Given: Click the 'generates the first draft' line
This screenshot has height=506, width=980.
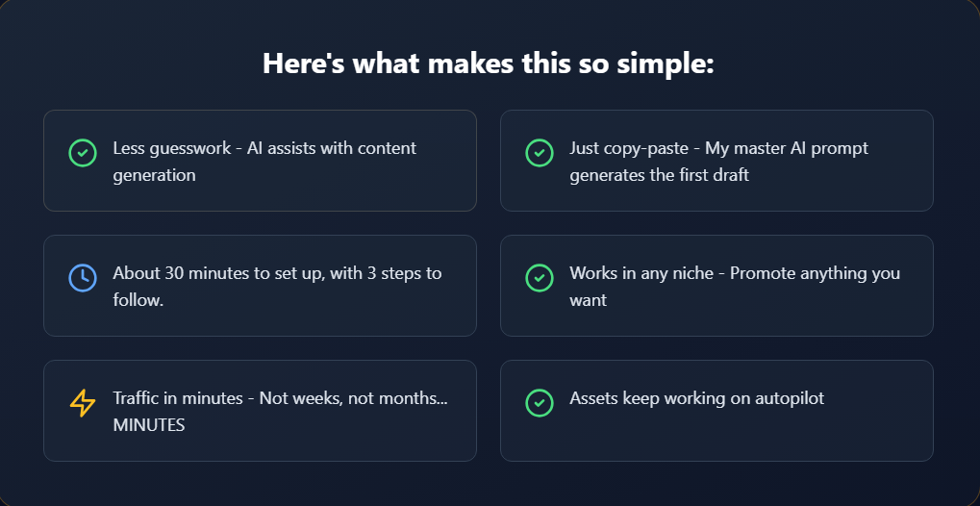Looking at the screenshot, I should coord(659,175).
